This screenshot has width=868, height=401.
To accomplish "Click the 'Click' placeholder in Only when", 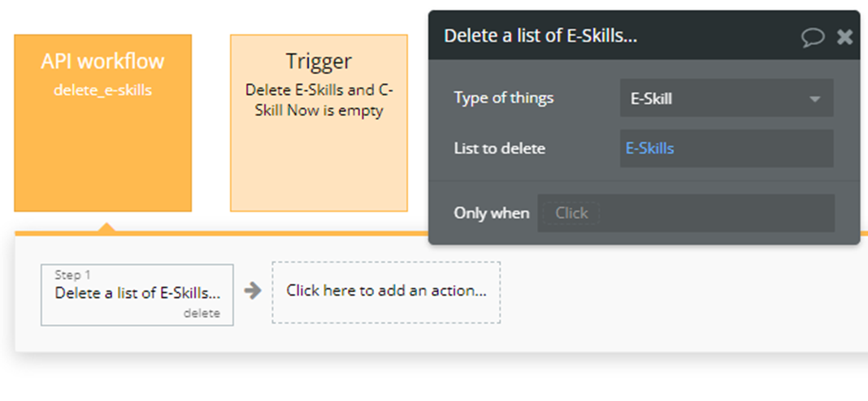I will tap(571, 213).
